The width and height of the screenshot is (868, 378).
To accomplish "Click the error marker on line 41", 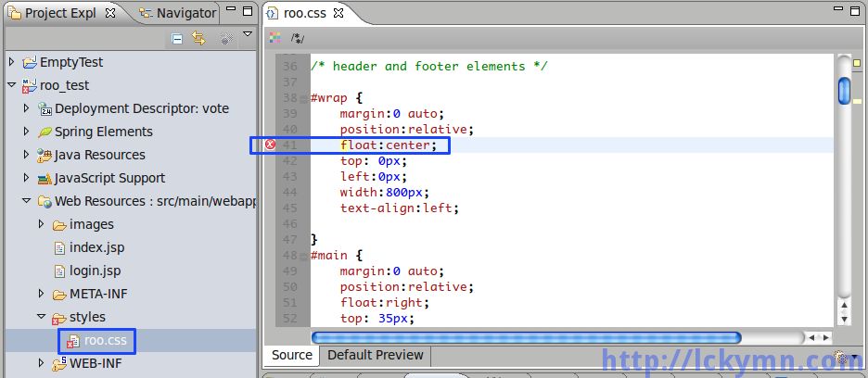I will pyautogui.click(x=270, y=145).
